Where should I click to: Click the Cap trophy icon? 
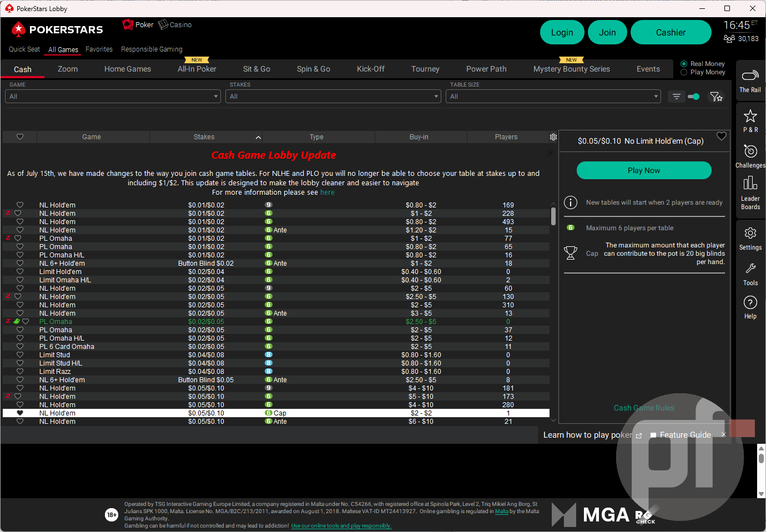point(570,253)
